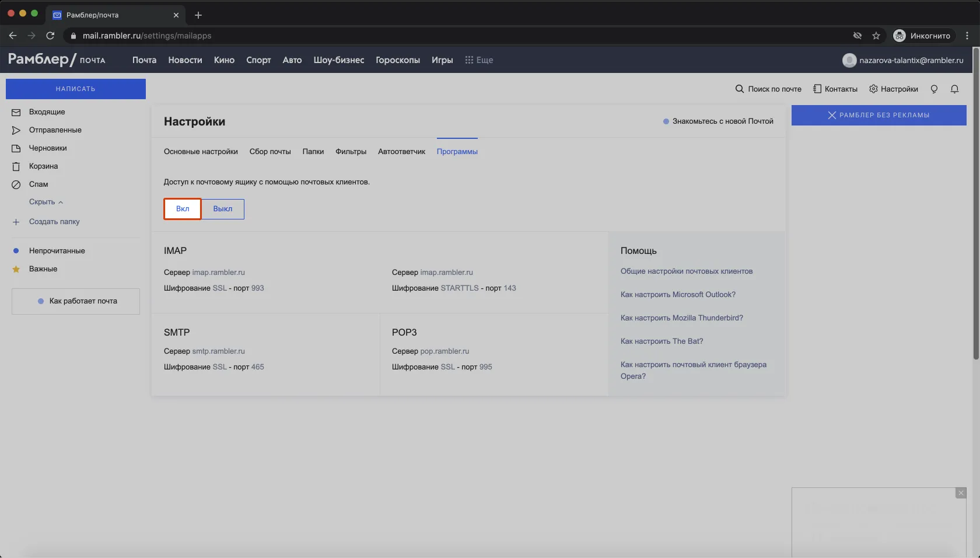Open Гороскопы in top navigation
Screen dimensions: 980x558
pos(398,60)
